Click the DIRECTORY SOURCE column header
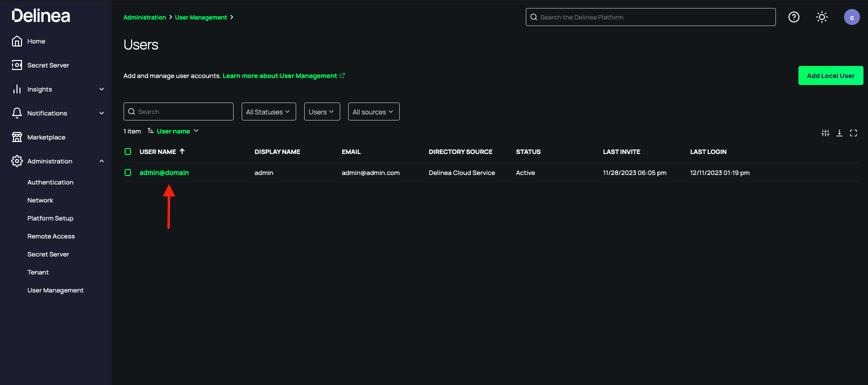The height and width of the screenshot is (385, 868). (x=460, y=151)
